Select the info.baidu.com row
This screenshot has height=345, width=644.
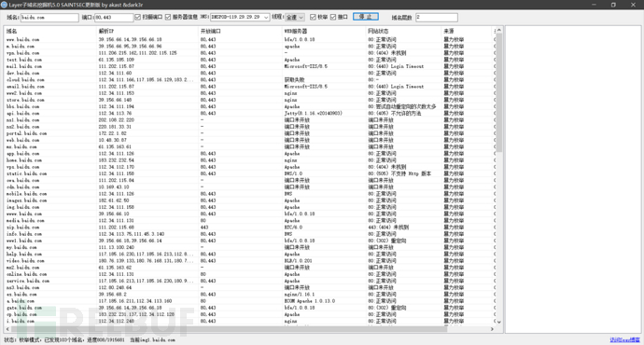coord(249,234)
